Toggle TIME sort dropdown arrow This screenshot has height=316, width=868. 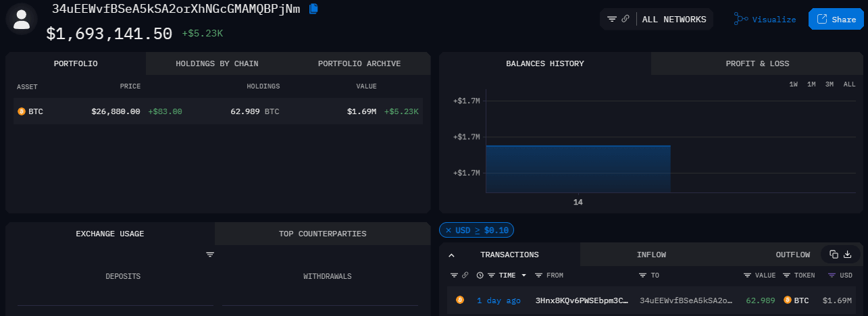pyautogui.click(x=524, y=275)
